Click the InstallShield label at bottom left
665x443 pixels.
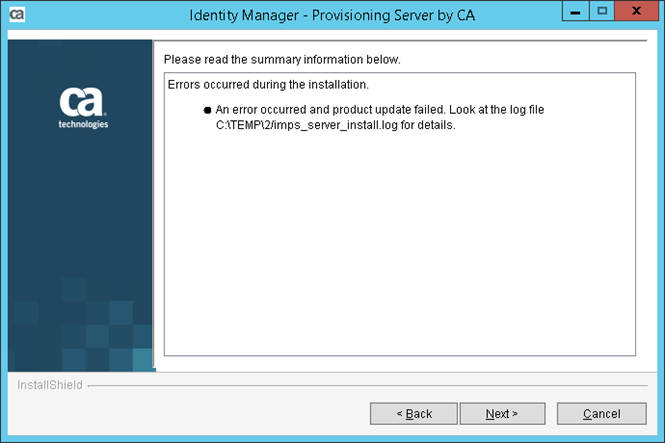point(50,385)
